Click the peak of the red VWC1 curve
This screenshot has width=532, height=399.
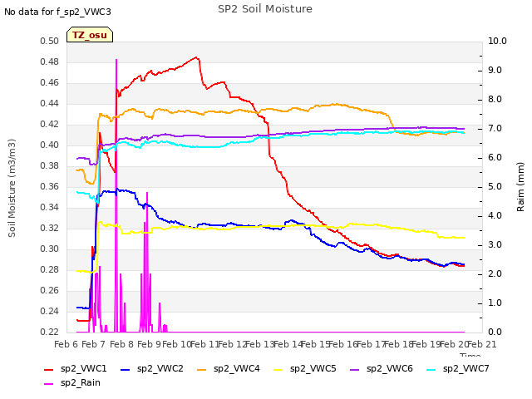coord(196,57)
